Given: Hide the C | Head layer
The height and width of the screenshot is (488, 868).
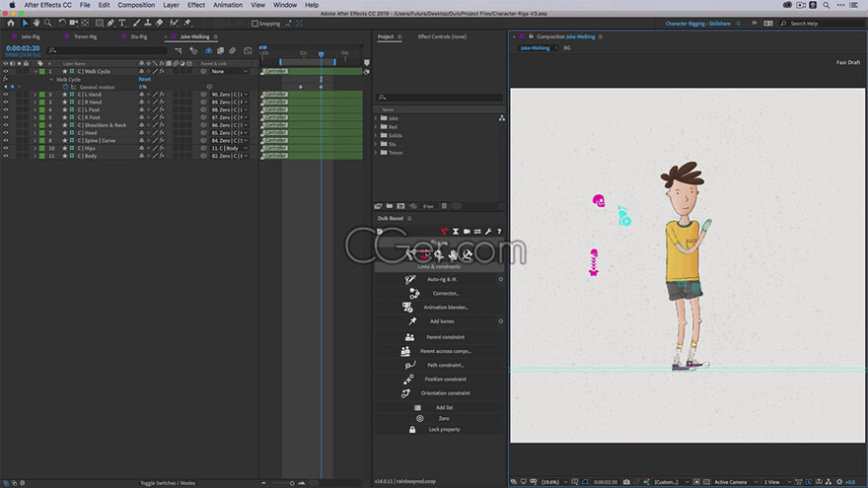Looking at the screenshot, I should 6,133.
